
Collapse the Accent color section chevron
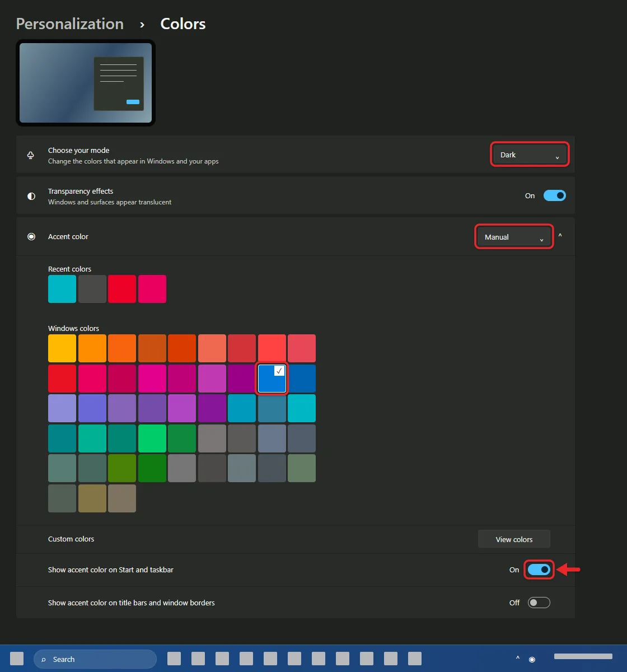[560, 236]
